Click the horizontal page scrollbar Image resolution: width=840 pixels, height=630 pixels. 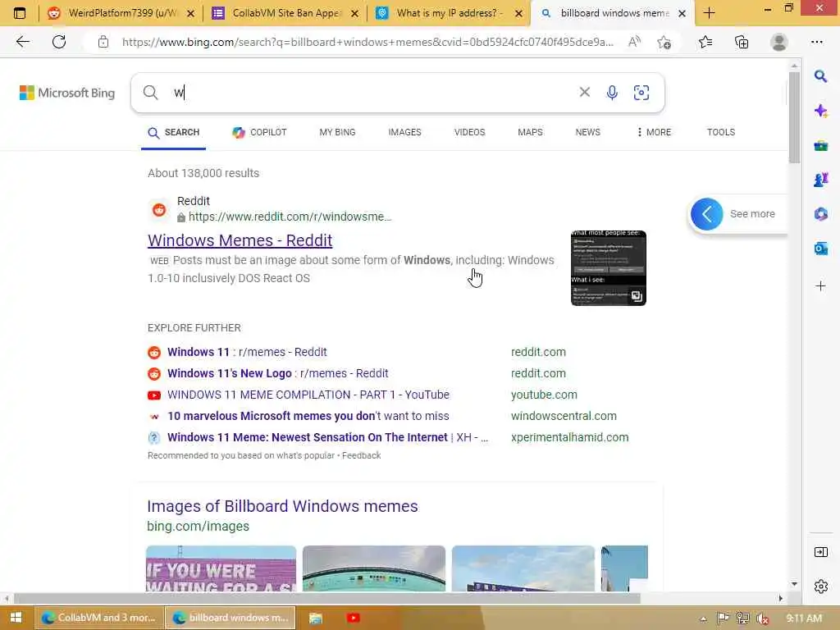326,598
